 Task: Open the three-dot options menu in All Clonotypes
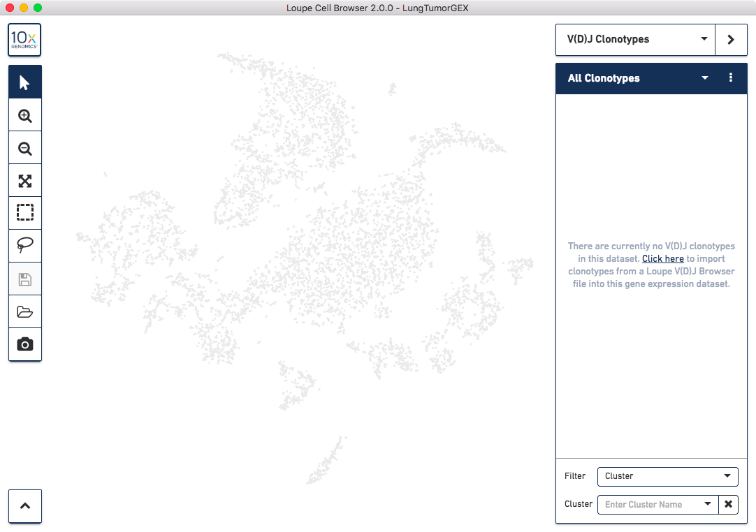(731, 77)
